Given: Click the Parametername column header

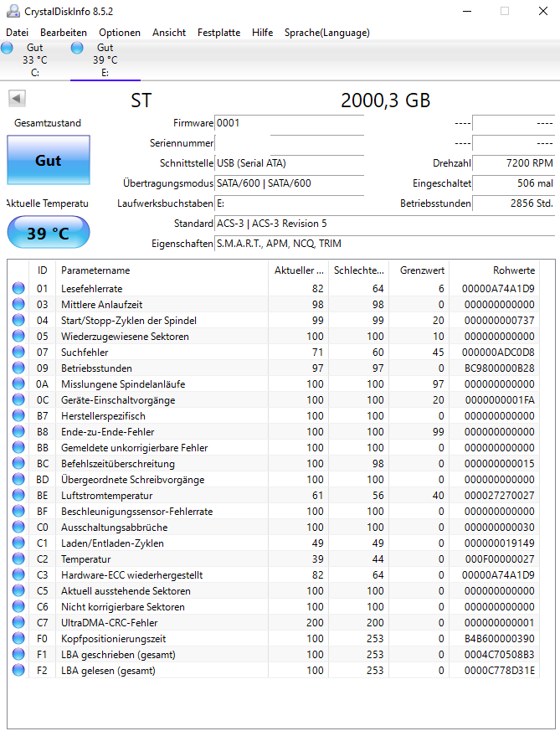Looking at the screenshot, I should 162,270.
